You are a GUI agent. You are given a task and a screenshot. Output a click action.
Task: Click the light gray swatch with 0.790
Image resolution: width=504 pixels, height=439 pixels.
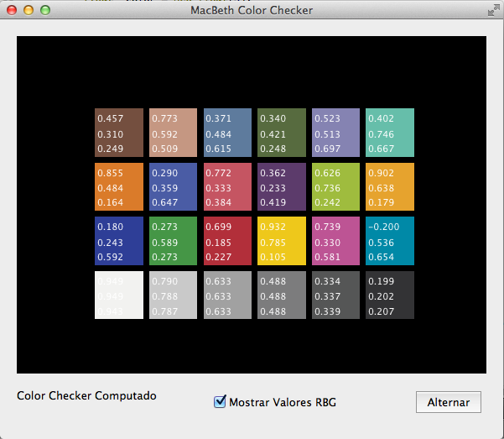point(173,295)
